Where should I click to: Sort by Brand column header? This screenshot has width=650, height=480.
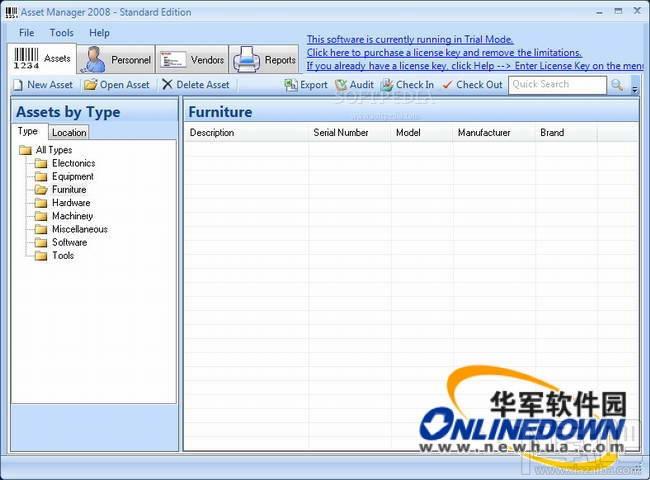point(566,133)
